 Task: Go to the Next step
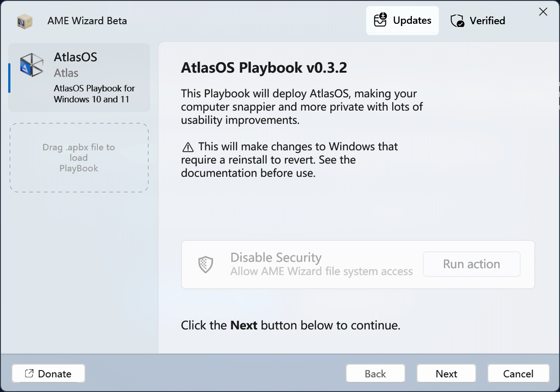pos(446,374)
